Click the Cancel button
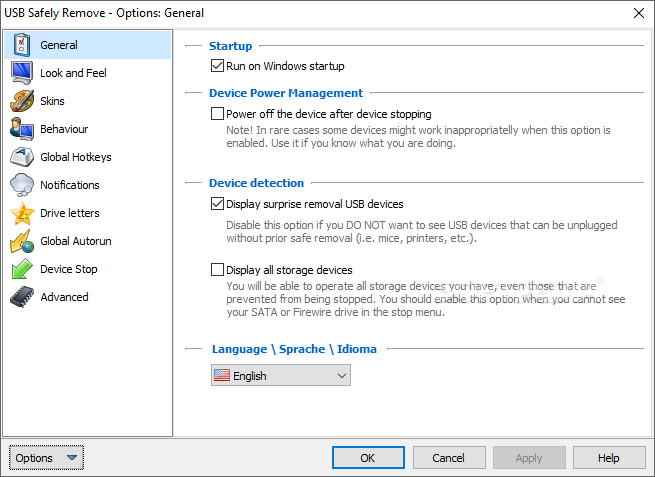 point(449,458)
